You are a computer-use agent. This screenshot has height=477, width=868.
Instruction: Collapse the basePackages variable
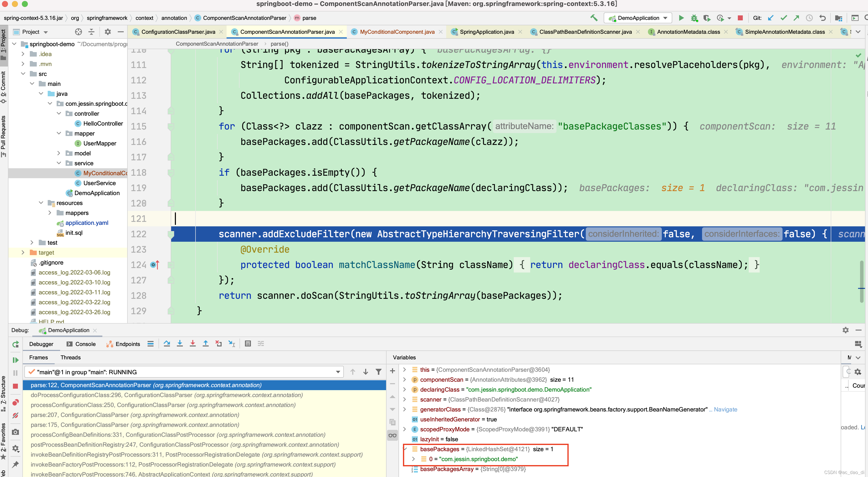[405, 449]
